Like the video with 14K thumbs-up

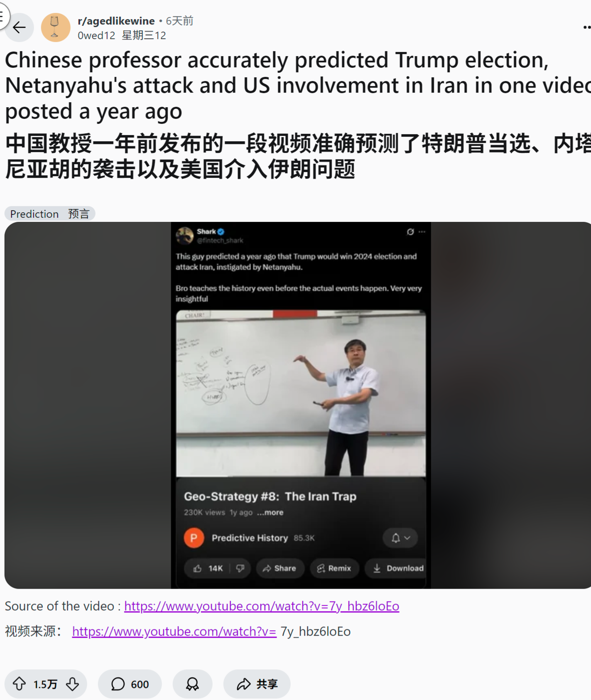click(208, 568)
